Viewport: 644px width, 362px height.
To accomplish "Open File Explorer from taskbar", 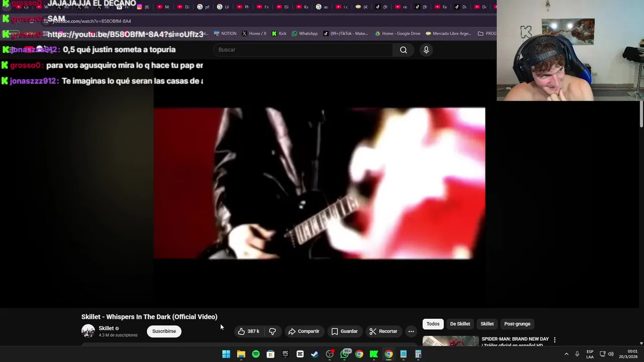I will coord(241,354).
